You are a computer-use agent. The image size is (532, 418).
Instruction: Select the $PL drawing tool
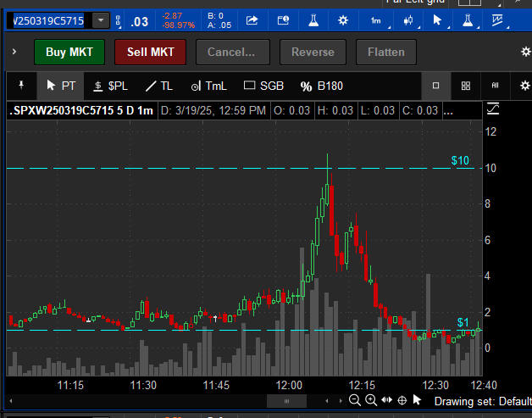pos(111,86)
